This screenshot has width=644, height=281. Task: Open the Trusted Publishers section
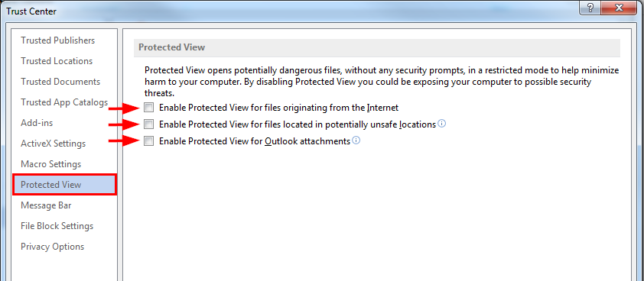58,40
